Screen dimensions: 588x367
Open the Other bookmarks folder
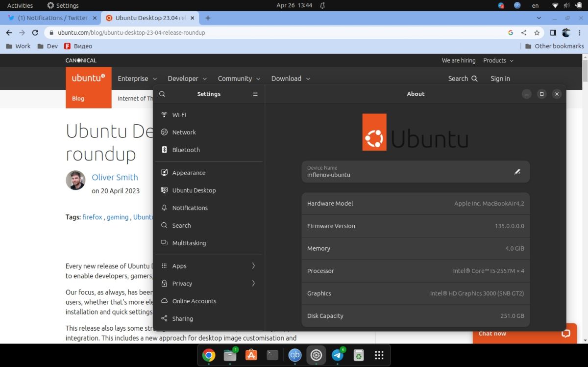(x=555, y=46)
